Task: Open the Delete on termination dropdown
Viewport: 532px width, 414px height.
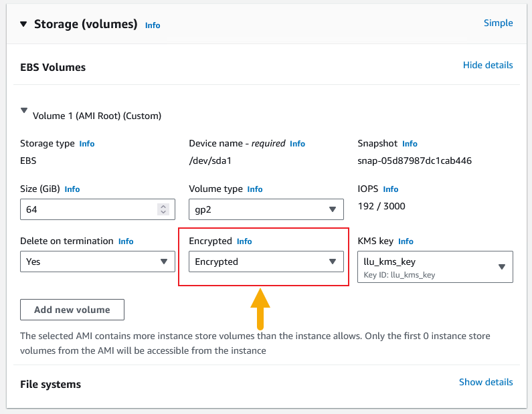Action: 97,262
